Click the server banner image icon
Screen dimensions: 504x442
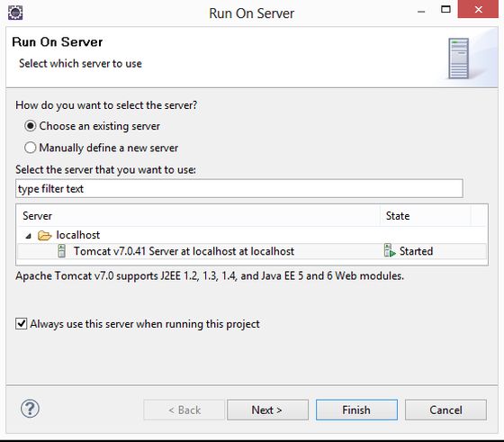[x=459, y=59]
